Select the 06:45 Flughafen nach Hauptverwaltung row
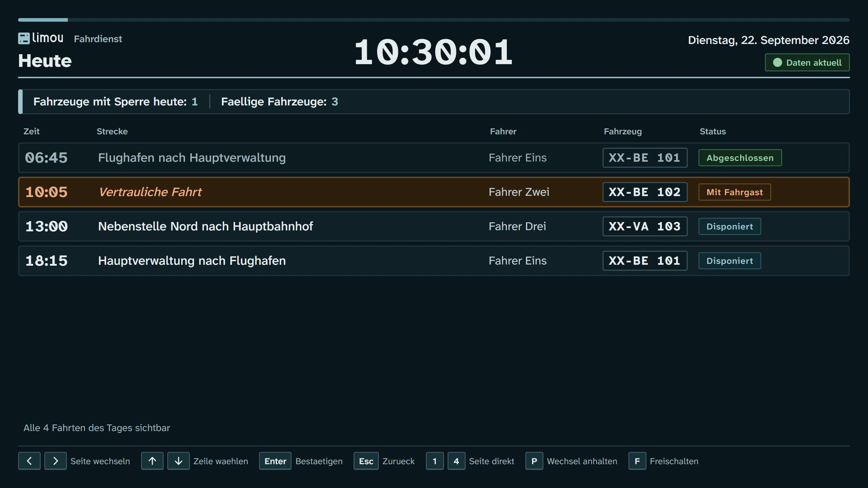The image size is (868, 488). (434, 158)
